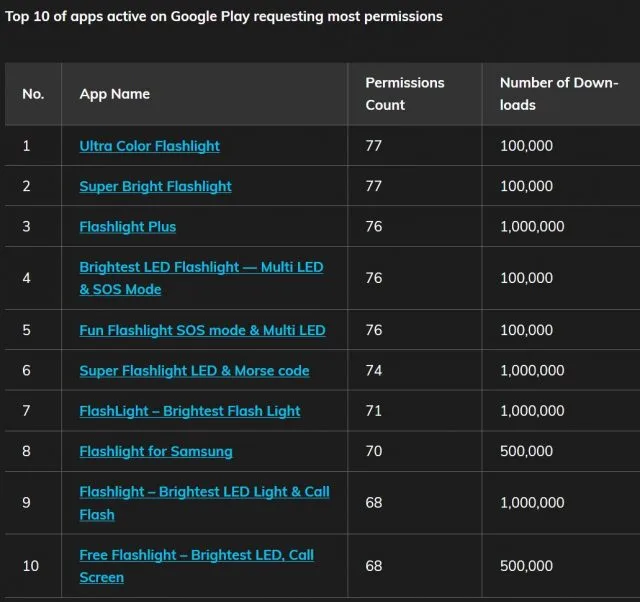
Task: Open Super Flashlight LED & Morse code
Action: click(x=194, y=370)
